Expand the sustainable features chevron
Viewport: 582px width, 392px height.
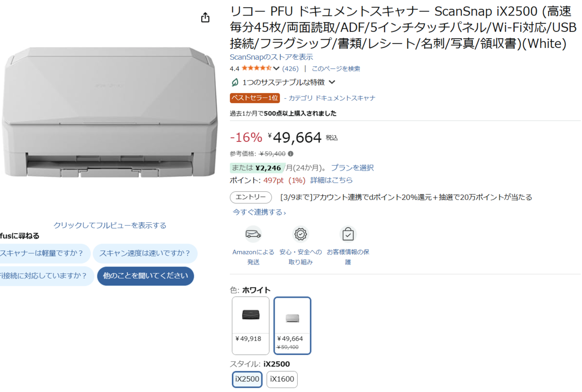[x=332, y=82]
